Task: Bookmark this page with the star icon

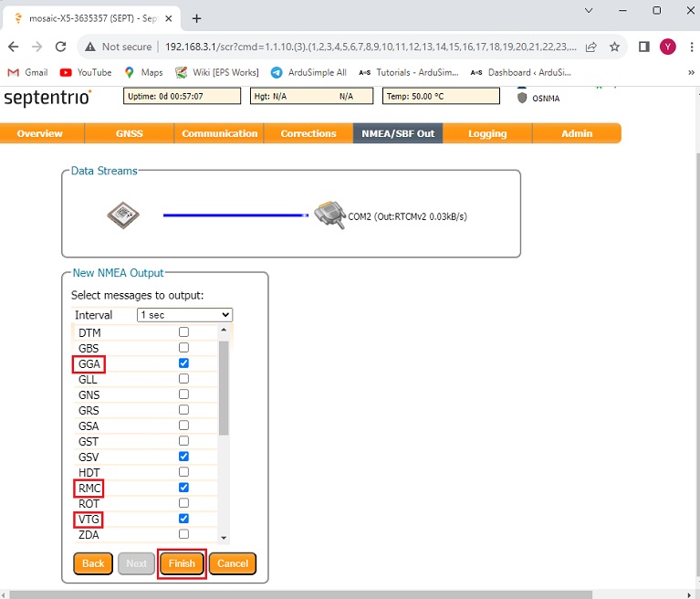Action: pos(614,47)
